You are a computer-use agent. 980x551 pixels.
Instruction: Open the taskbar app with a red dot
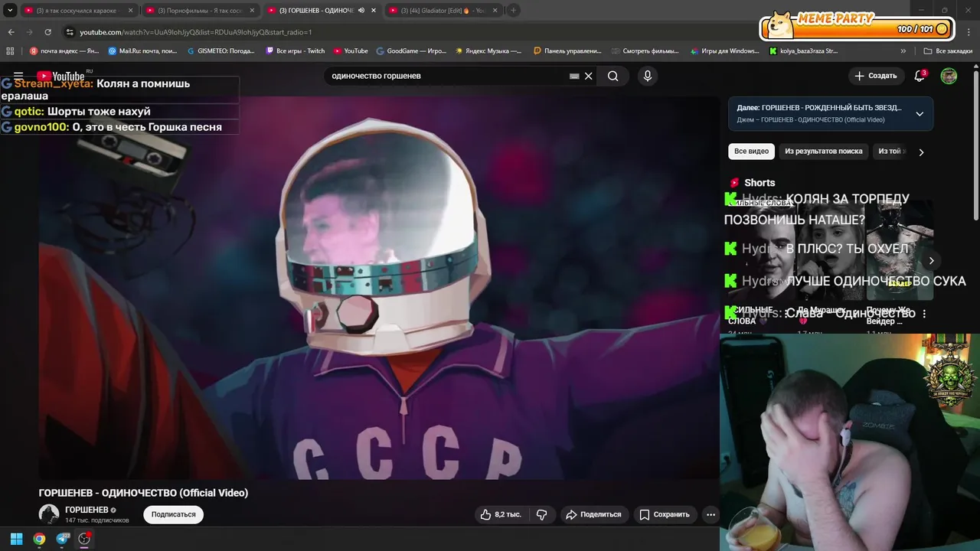[85, 539]
